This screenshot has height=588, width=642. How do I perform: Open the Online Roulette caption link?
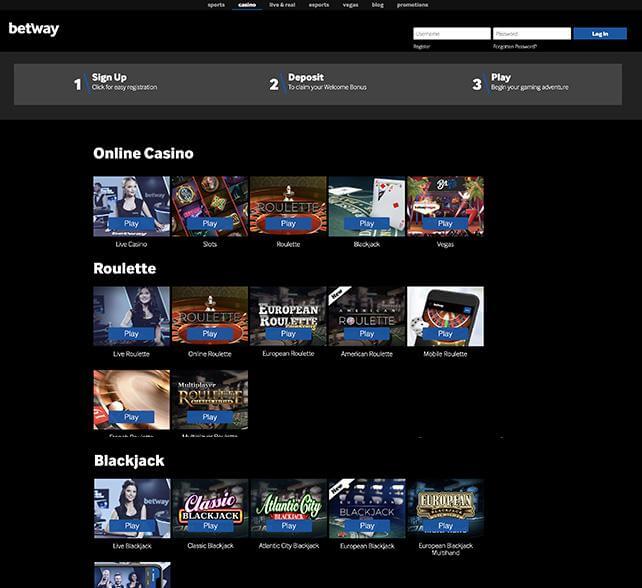point(210,354)
